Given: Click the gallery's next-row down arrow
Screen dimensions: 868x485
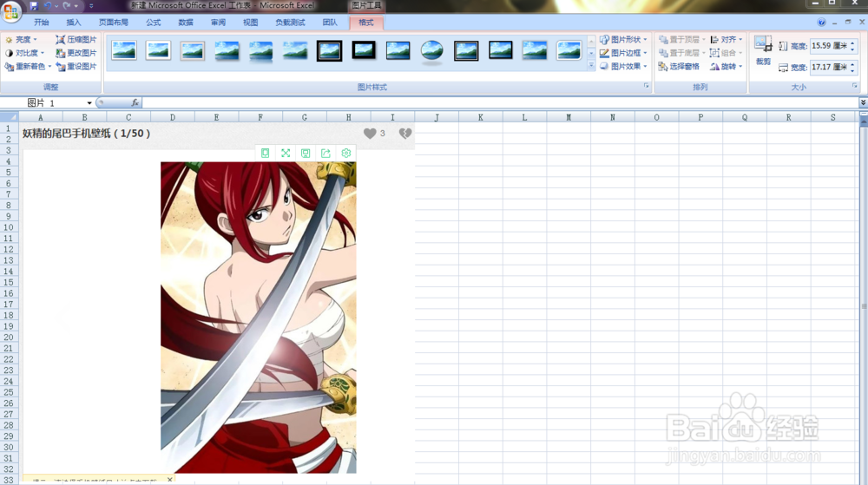Looking at the screenshot, I should coord(591,54).
